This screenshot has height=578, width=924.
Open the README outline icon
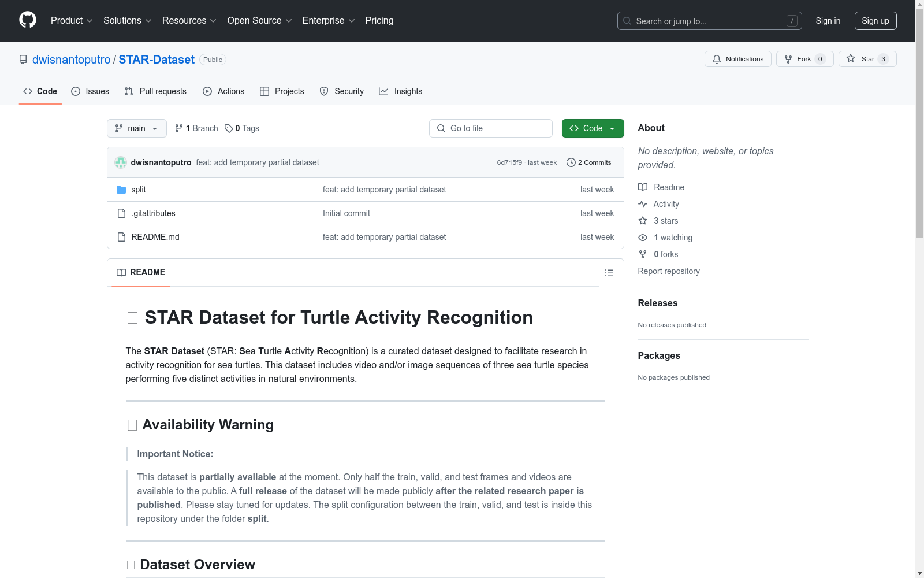(609, 273)
